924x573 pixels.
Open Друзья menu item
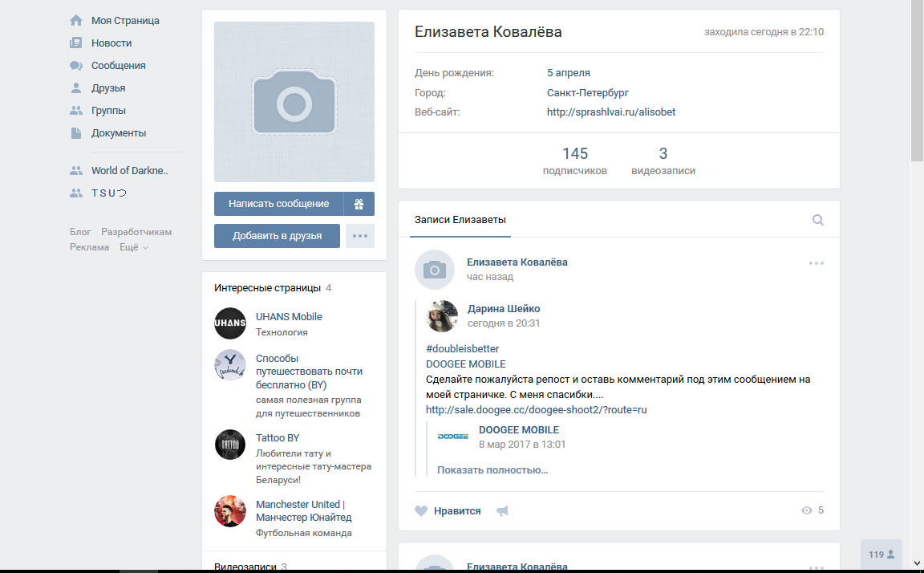click(108, 87)
